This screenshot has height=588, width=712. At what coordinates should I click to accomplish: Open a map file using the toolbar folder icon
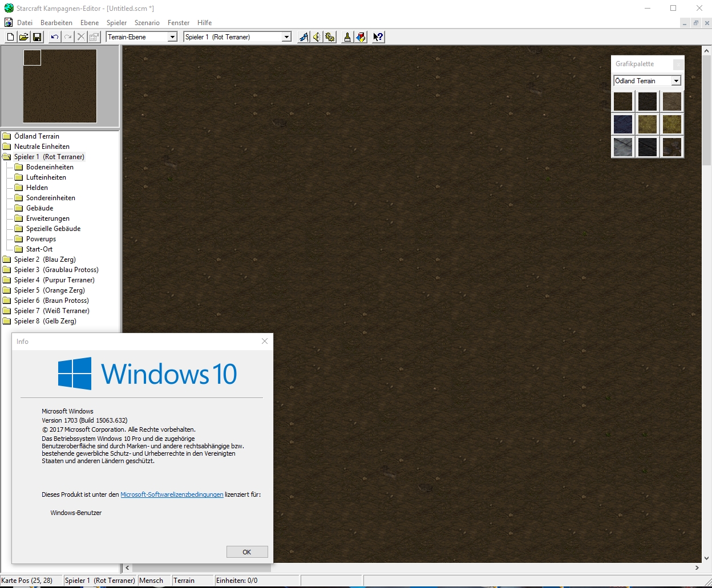click(23, 37)
